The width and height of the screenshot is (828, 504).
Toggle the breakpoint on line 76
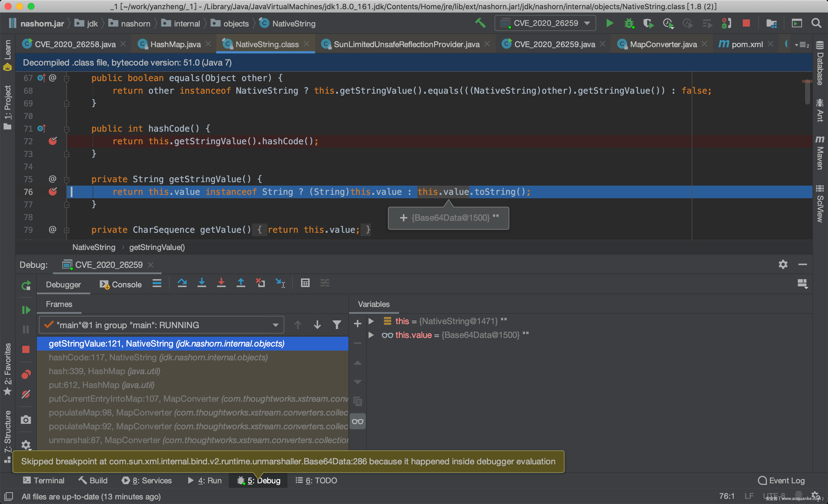point(53,192)
